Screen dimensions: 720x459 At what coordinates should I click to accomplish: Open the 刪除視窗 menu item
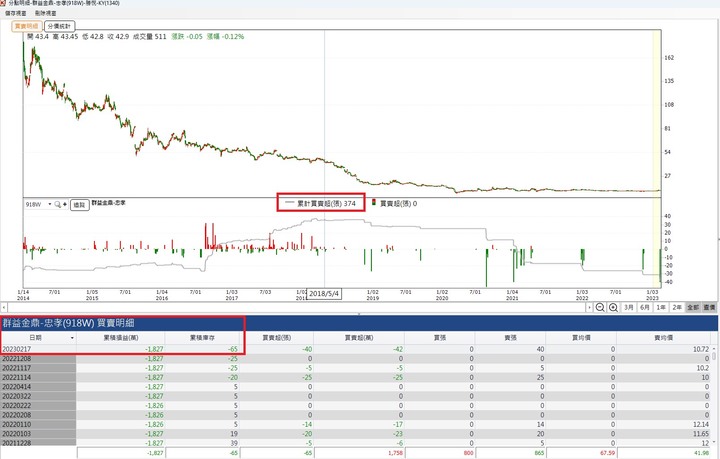click(x=45, y=13)
